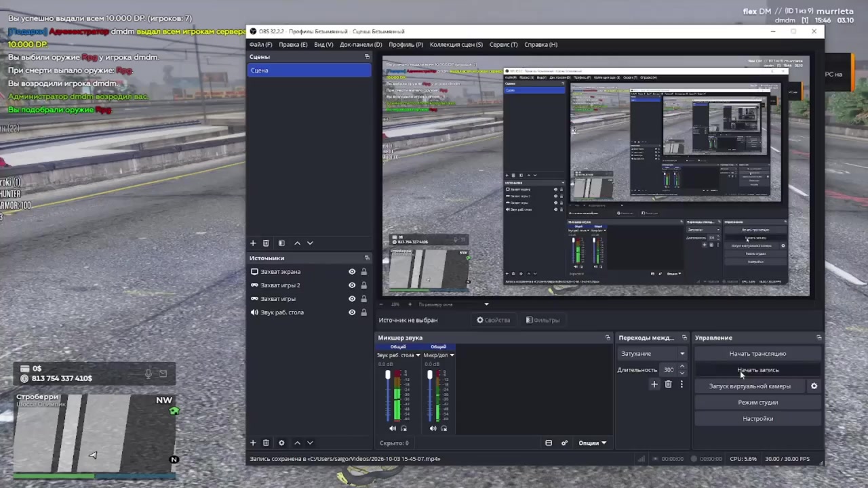The image size is (868, 488).
Task: Remove transition with the trash icon
Action: (x=668, y=384)
